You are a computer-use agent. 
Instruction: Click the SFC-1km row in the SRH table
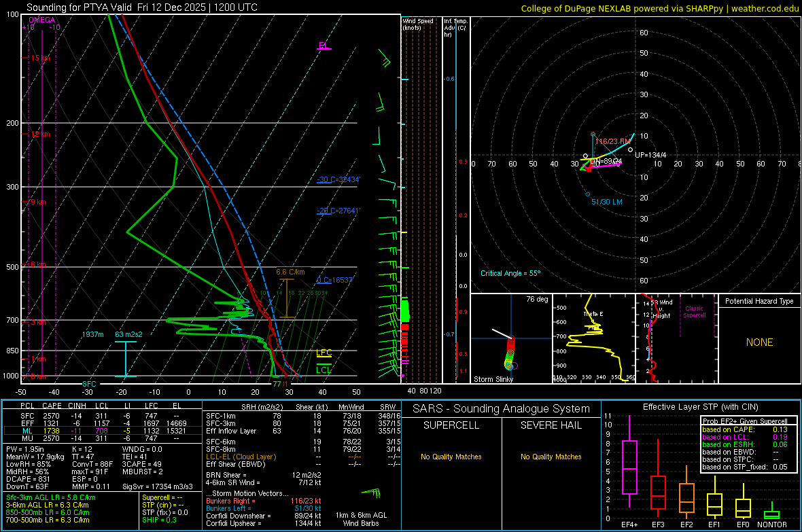[x=303, y=416]
